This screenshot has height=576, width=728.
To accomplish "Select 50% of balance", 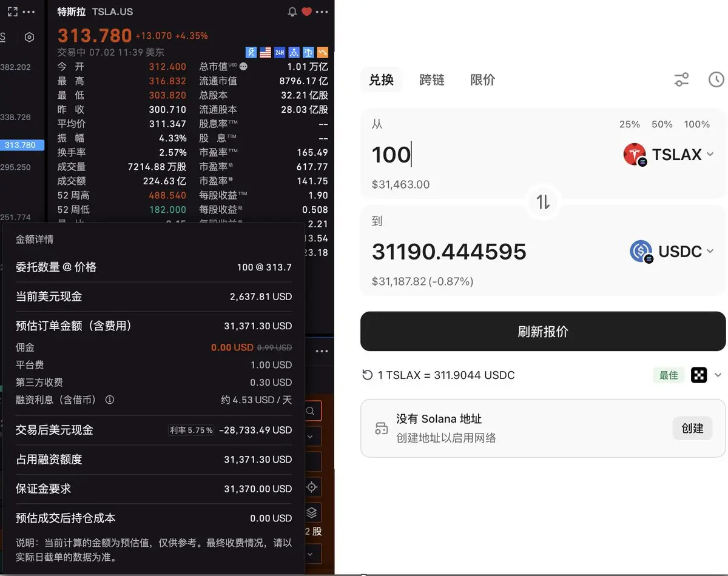I will pos(662,124).
